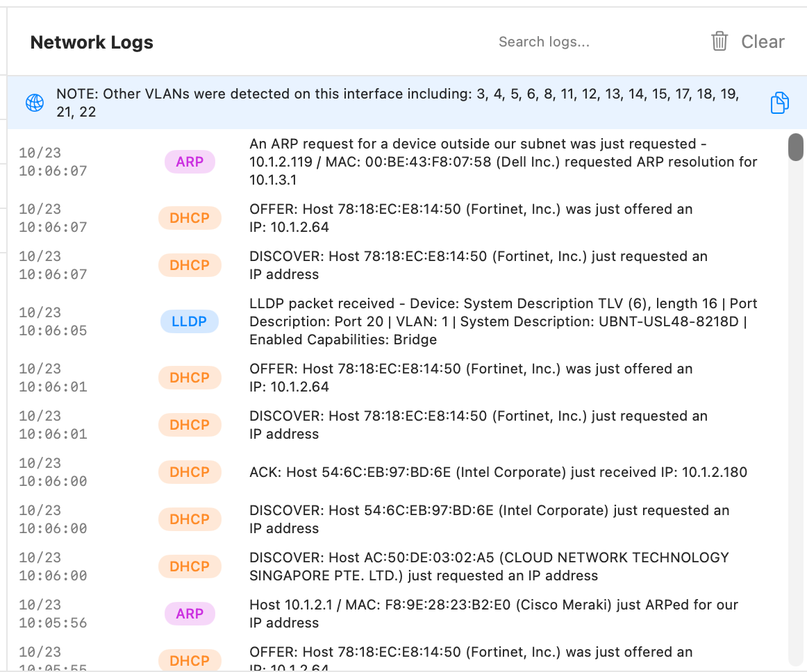Click the globe icon in the VLAN note
The height and width of the screenshot is (672, 807).
[35, 103]
